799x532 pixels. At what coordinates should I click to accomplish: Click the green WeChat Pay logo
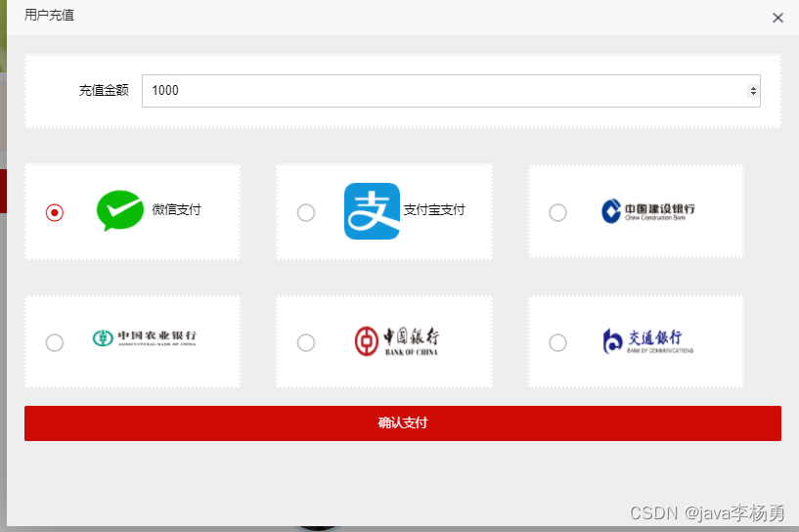point(120,210)
